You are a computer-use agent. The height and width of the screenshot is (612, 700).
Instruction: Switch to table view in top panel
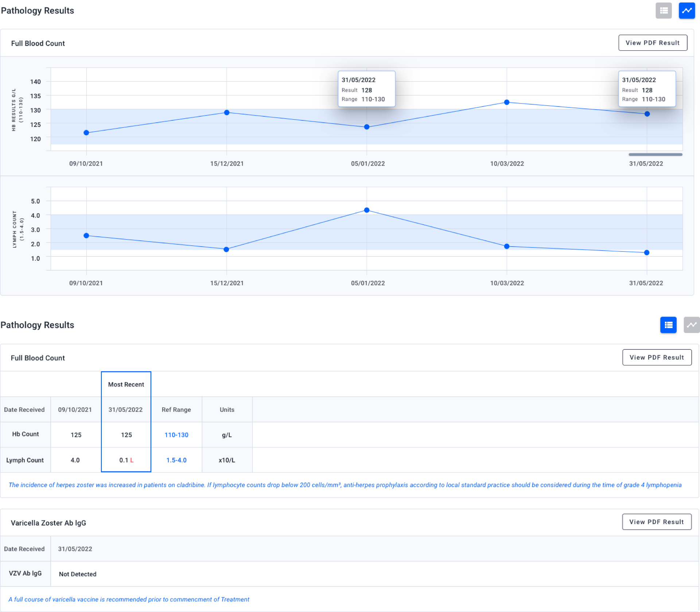click(x=664, y=11)
